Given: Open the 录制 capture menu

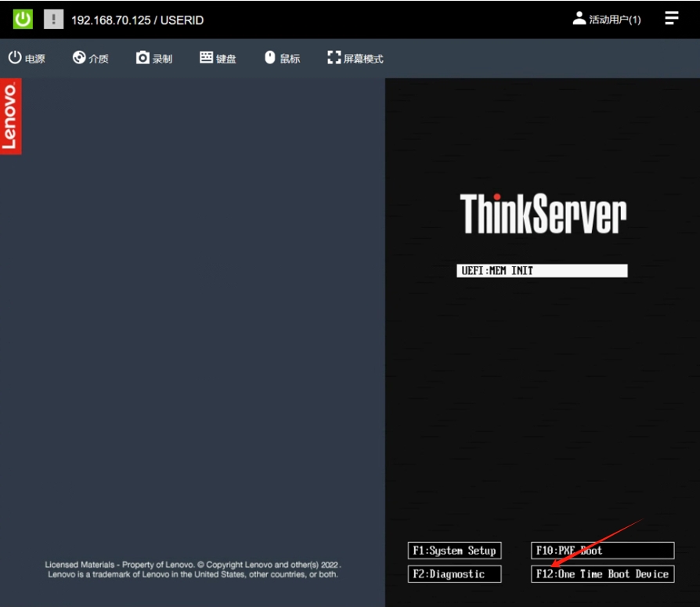Looking at the screenshot, I should click(154, 58).
